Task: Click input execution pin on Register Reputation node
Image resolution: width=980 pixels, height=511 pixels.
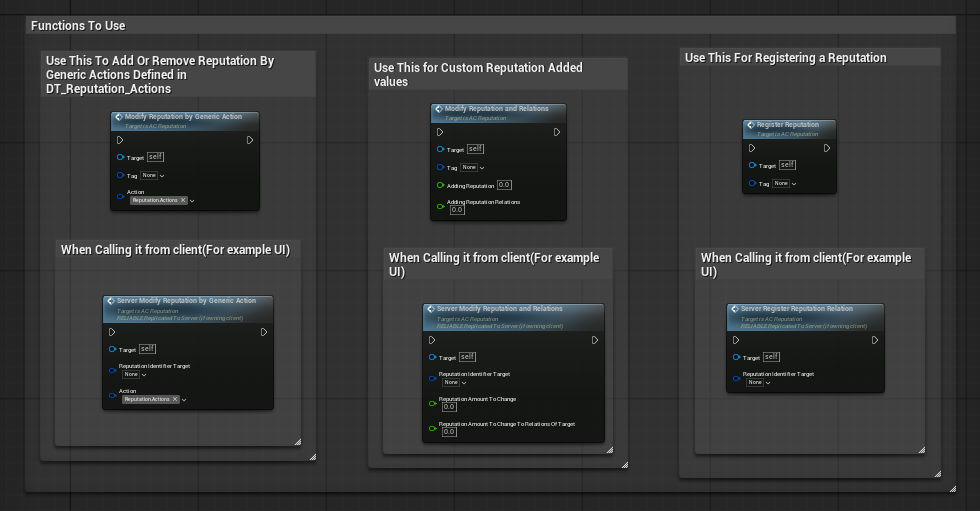Action: coord(750,148)
